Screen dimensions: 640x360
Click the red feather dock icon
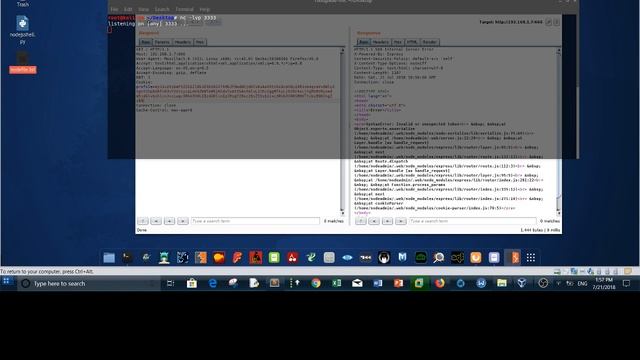pyautogui.click(x=237, y=258)
